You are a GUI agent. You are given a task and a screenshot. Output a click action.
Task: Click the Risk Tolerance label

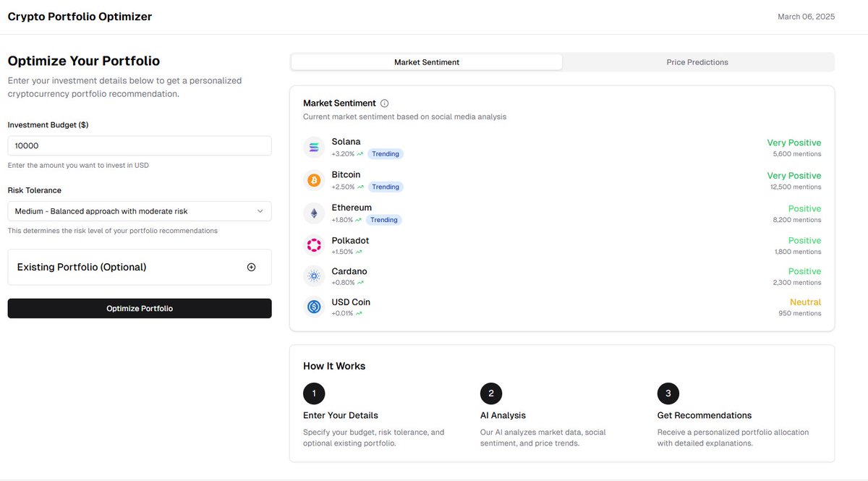coord(35,190)
